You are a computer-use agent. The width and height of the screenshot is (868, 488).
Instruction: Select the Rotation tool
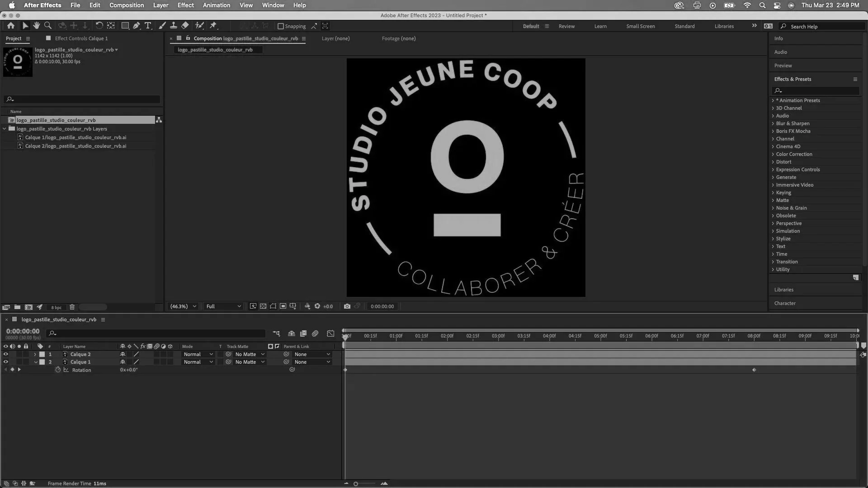click(x=99, y=26)
